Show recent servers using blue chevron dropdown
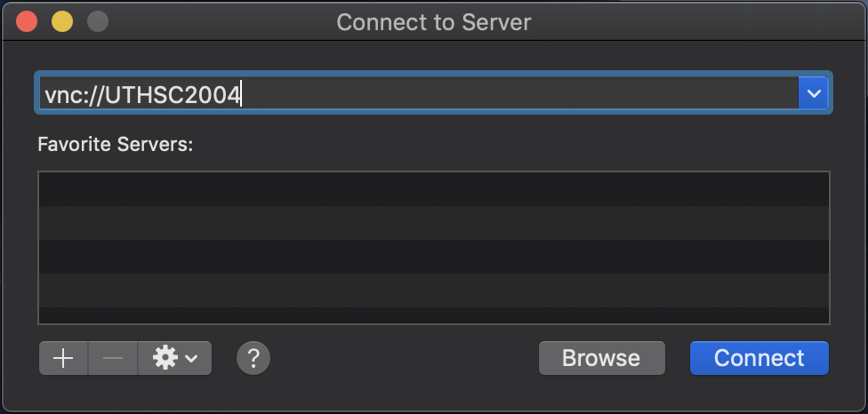 813,93
